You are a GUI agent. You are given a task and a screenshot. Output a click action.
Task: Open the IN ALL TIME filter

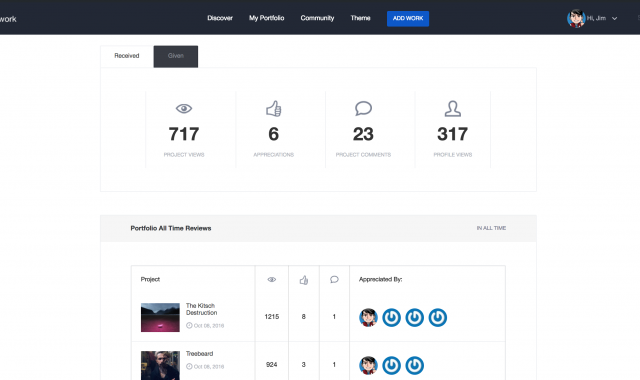pyautogui.click(x=491, y=228)
